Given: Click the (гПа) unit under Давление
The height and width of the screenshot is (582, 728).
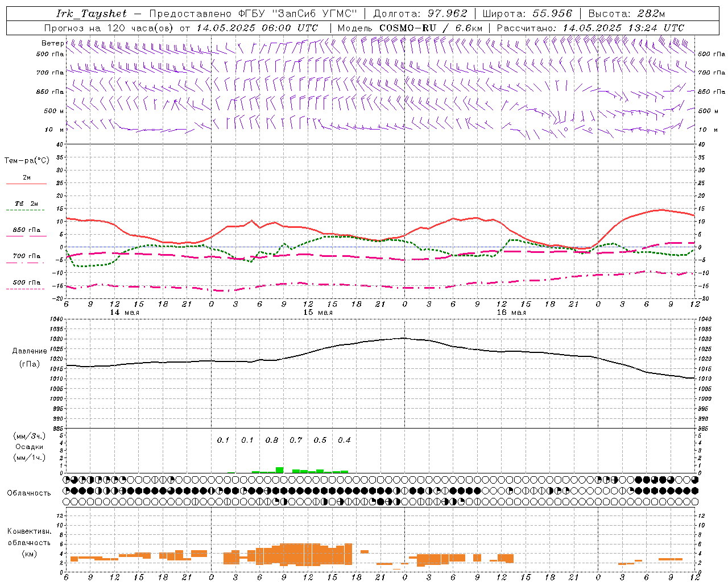Looking at the screenshot, I should coord(30,364).
